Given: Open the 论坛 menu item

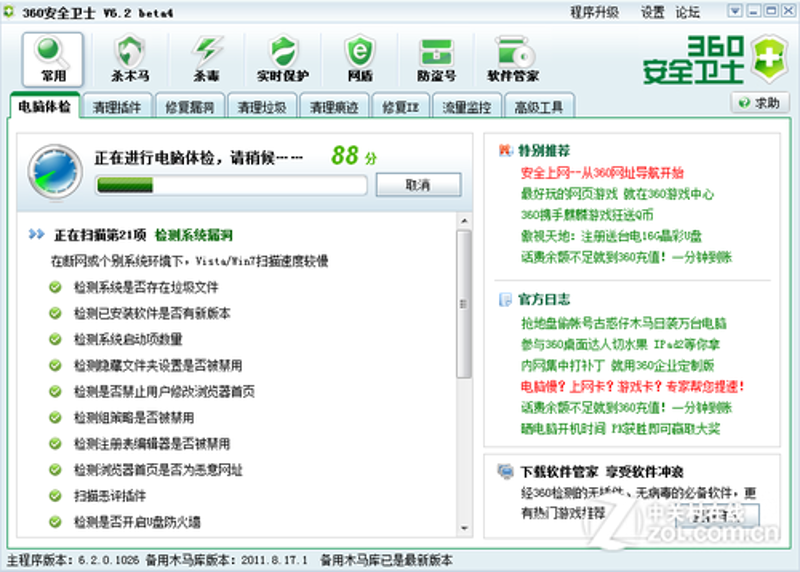Looking at the screenshot, I should (x=687, y=12).
